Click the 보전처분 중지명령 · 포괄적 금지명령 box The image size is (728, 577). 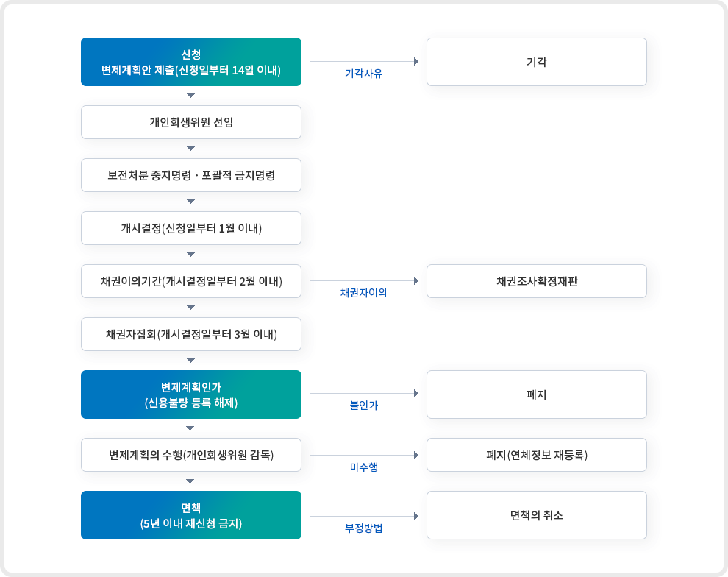pyautogui.click(x=190, y=175)
